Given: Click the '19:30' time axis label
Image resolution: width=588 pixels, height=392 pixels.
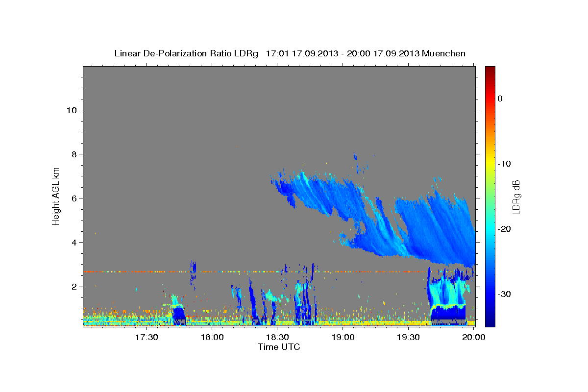Looking at the screenshot, I should 409,337.
